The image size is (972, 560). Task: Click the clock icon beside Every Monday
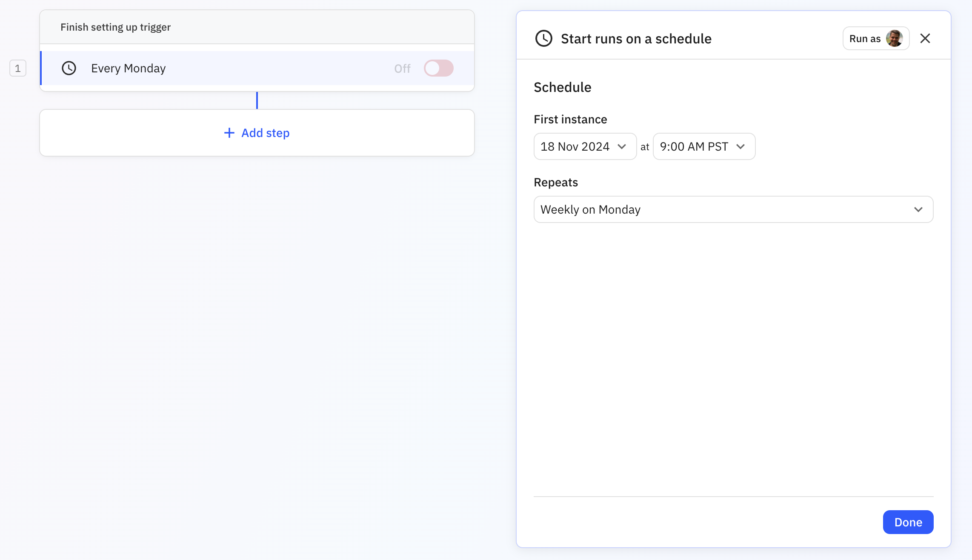[x=69, y=68]
